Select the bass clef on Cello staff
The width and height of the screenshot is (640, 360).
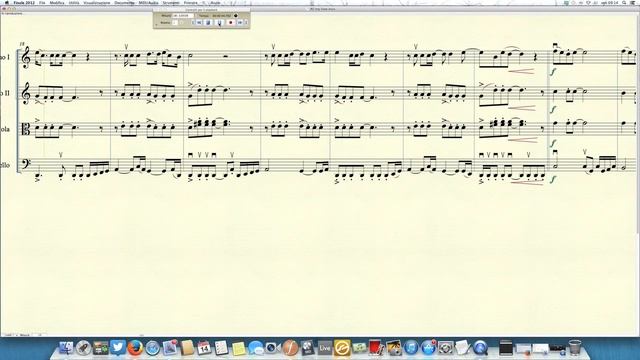26,164
